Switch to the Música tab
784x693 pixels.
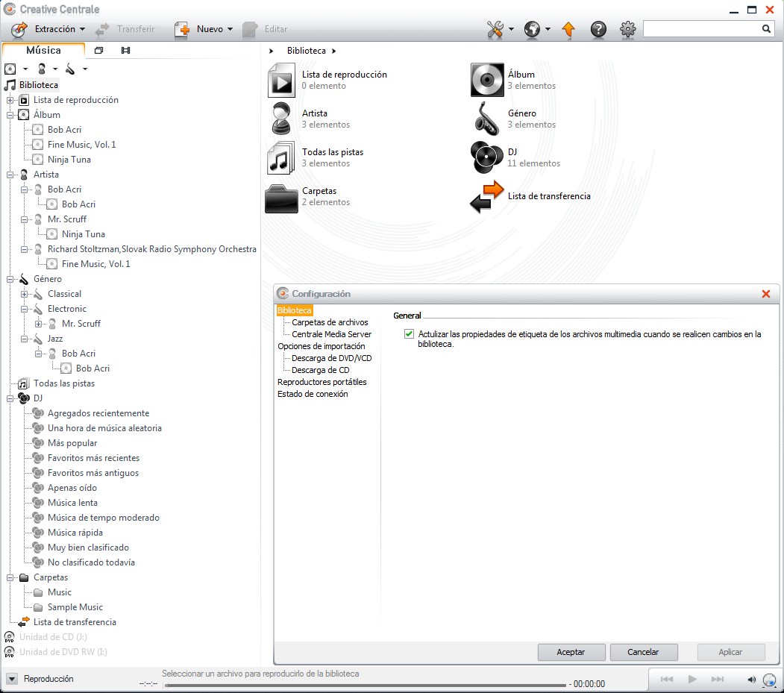[x=43, y=50]
